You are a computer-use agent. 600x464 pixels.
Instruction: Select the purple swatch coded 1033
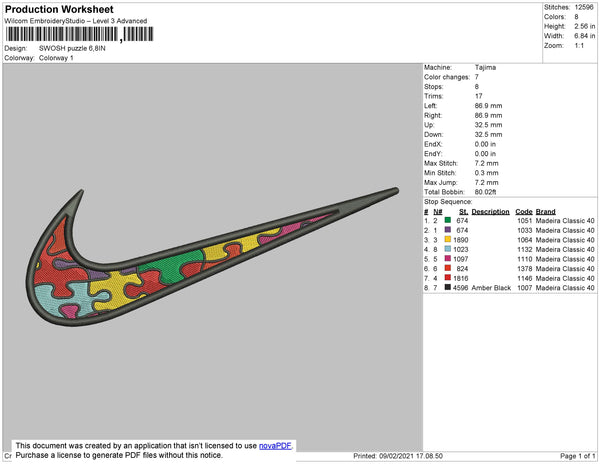[447, 230]
